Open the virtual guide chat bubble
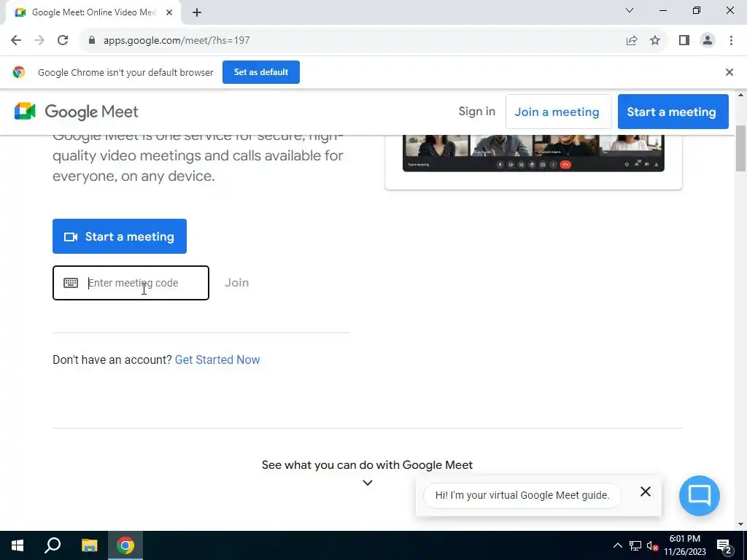The width and height of the screenshot is (747, 560). (700, 496)
